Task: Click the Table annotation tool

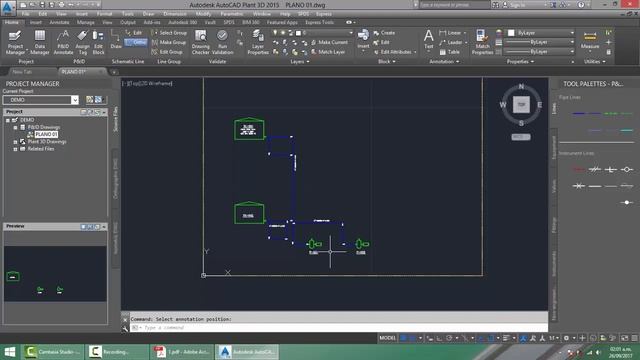Action: tap(450, 52)
